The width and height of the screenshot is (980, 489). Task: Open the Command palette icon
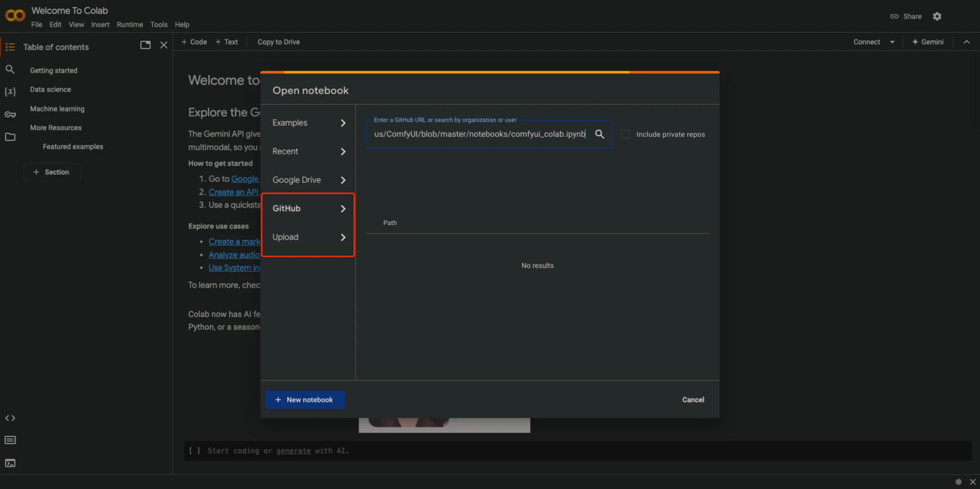coord(10,440)
